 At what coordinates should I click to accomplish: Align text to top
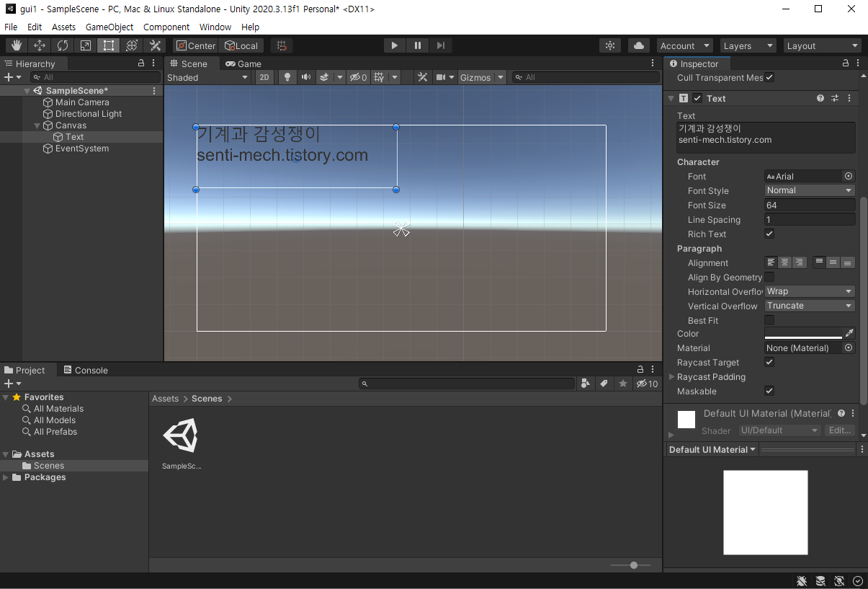[x=819, y=262]
